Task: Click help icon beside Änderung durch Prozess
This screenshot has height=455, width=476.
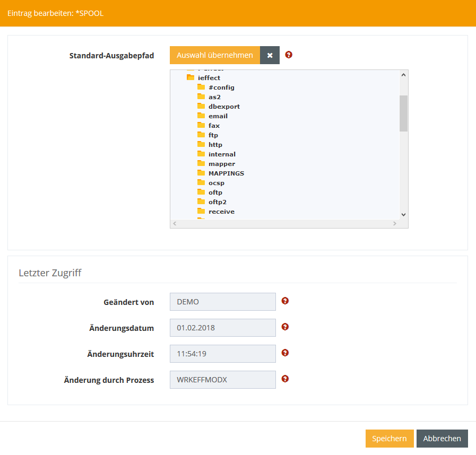Action: pos(285,379)
